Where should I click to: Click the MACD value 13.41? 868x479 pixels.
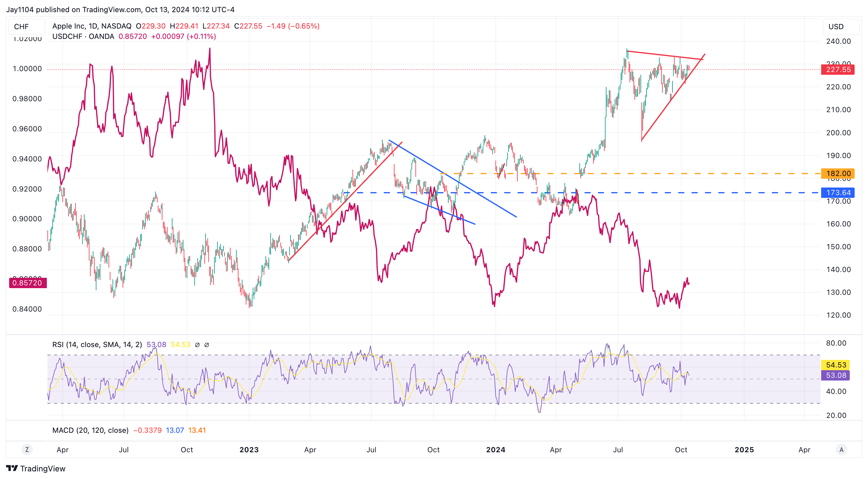197,430
